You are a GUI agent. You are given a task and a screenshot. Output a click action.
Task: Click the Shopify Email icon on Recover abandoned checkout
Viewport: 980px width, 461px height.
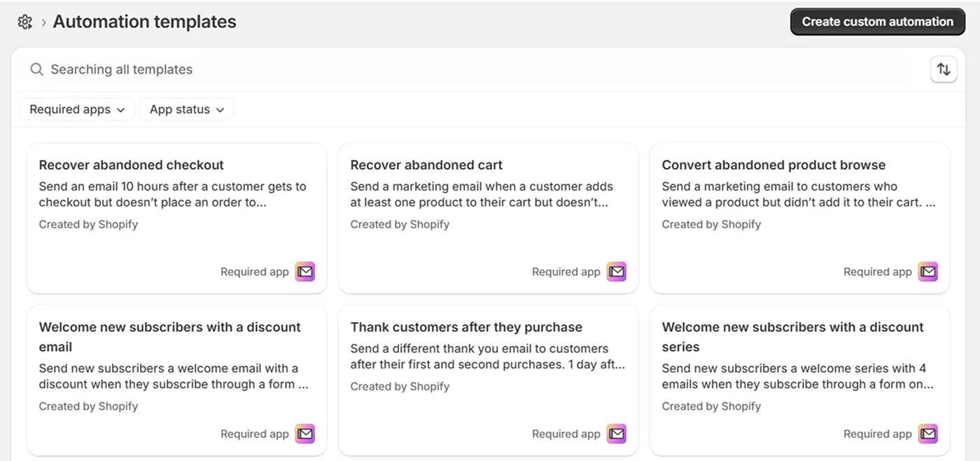point(305,271)
